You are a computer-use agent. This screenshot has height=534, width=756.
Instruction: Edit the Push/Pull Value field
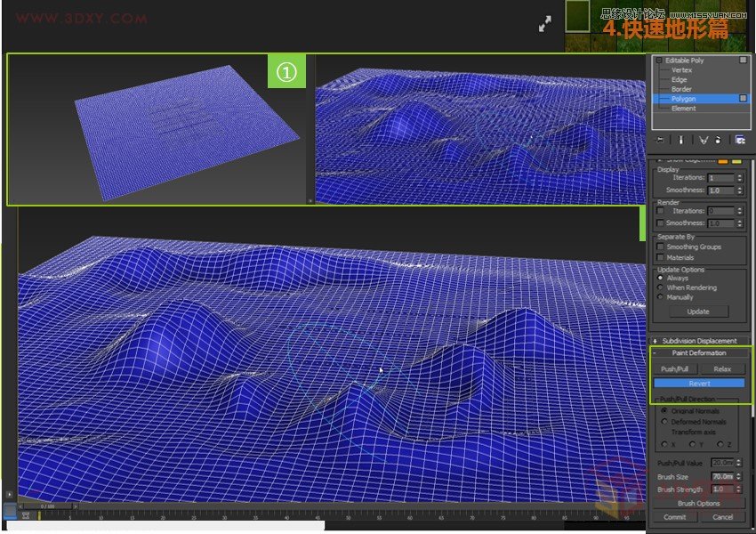click(x=722, y=462)
